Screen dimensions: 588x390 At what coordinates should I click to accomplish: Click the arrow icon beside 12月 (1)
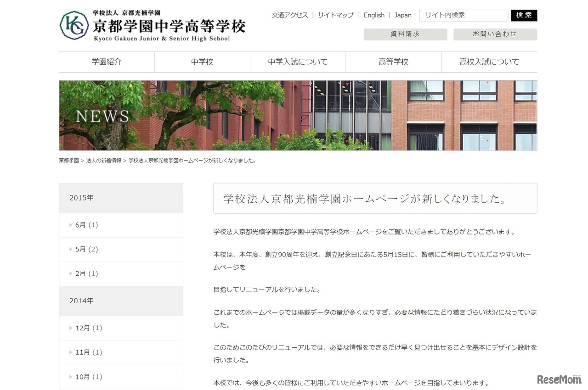click(x=72, y=328)
